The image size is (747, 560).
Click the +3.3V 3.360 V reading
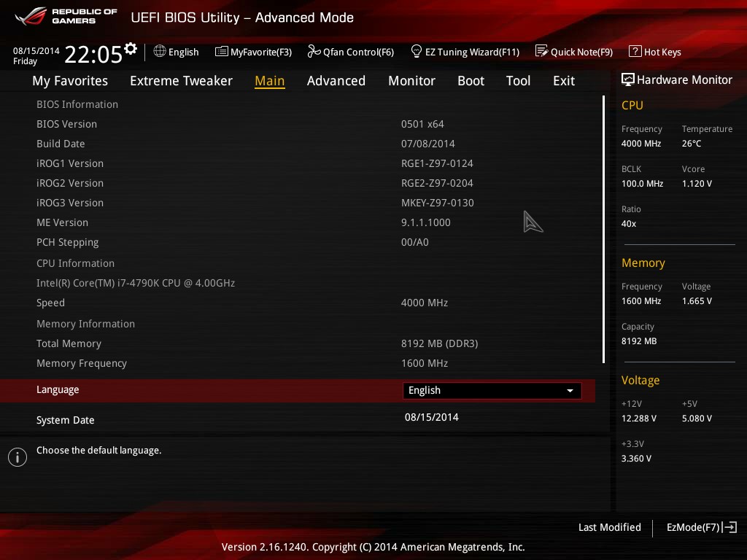(x=636, y=458)
